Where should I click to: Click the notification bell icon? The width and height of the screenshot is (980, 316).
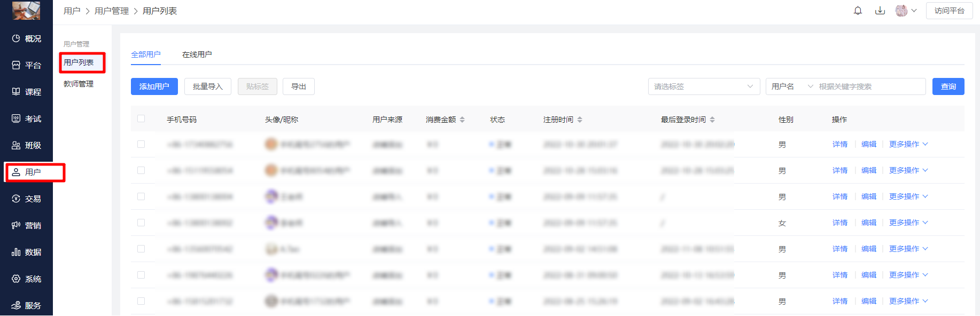(x=858, y=11)
